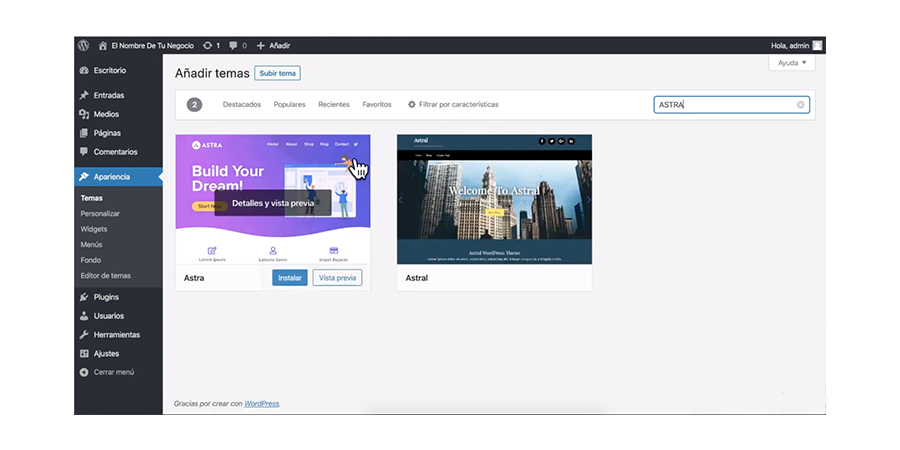Click the Astral theme name

(417, 278)
